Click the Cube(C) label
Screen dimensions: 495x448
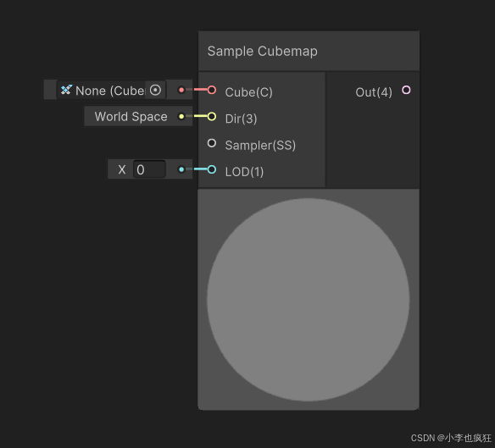248,92
